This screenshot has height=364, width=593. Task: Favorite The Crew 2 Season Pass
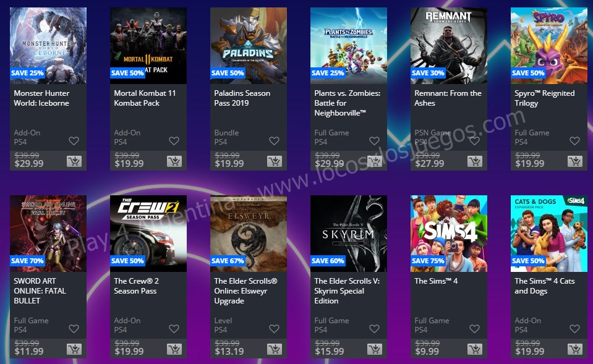[174, 329]
